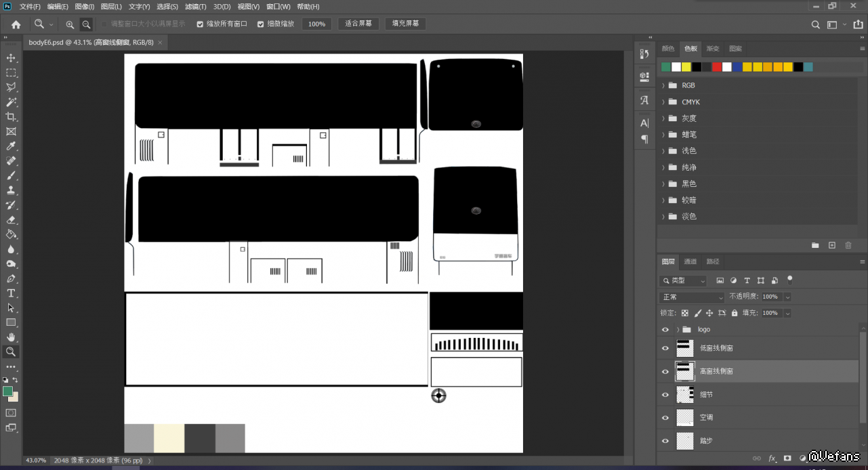Select the Move tool
This screenshot has width=868, height=470.
pyautogui.click(x=11, y=58)
